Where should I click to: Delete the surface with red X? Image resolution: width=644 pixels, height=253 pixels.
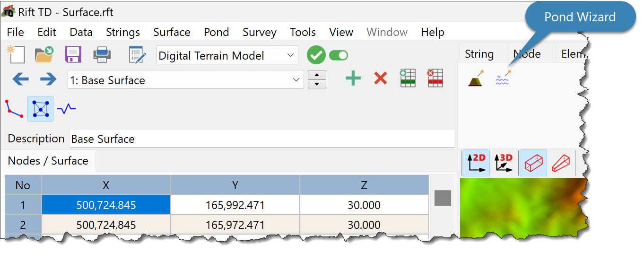pos(381,78)
